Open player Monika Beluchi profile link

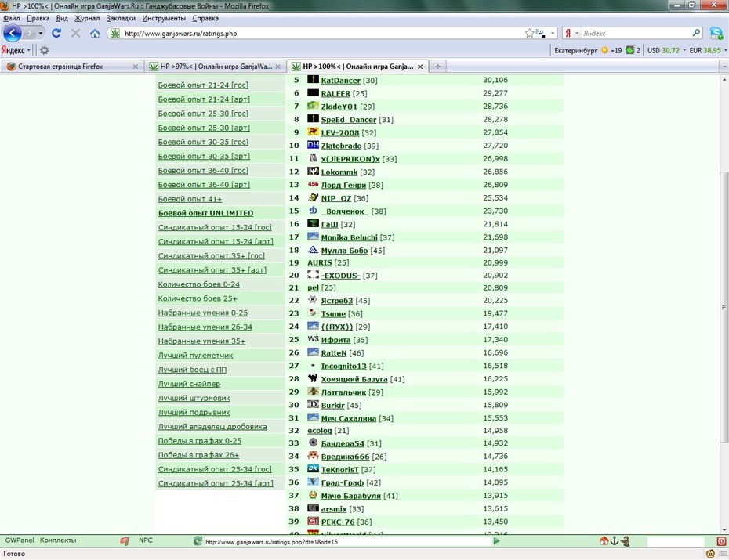[x=349, y=237]
